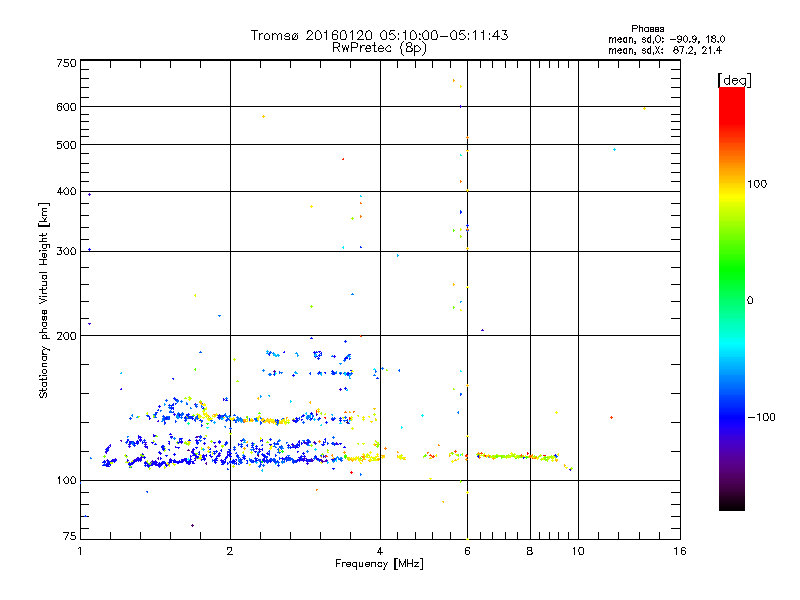Click the phase colorbar
This screenshot has height=600, width=800.
(x=732, y=298)
